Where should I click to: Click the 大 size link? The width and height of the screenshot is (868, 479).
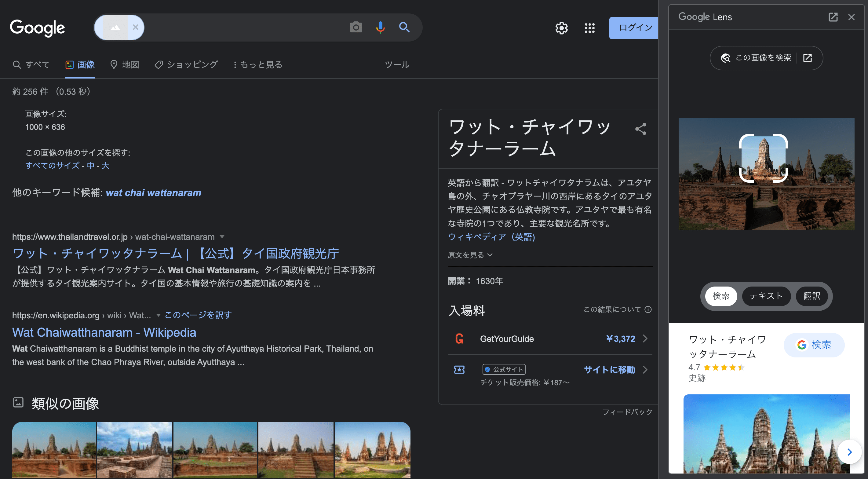pos(105,166)
